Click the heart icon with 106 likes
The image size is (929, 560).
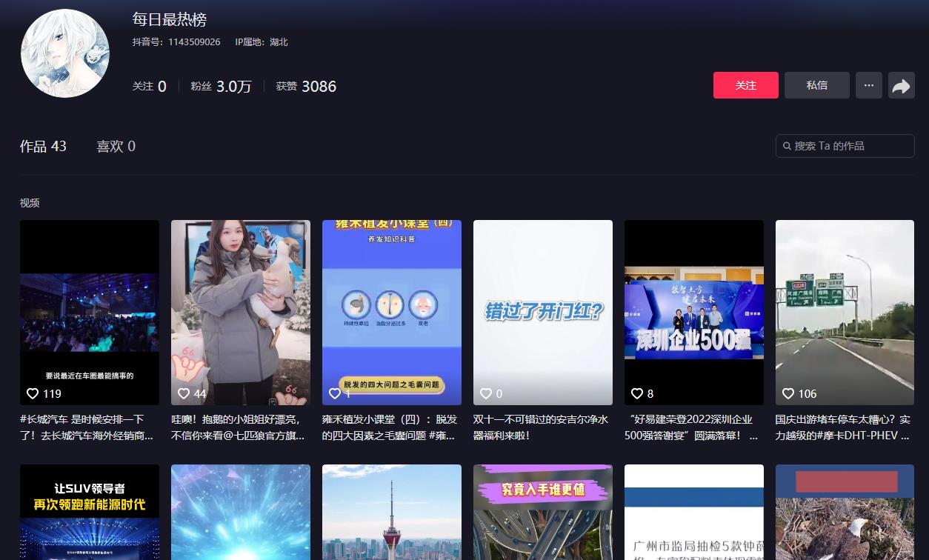[x=788, y=393]
